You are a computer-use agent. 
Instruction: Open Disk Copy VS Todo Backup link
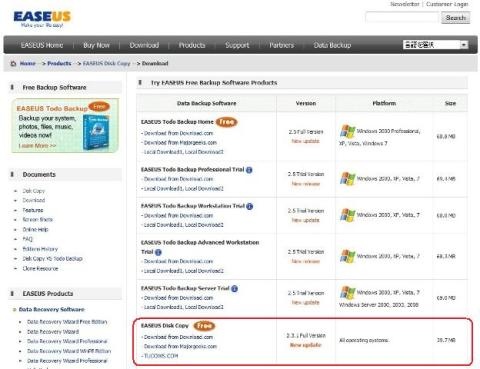52,259
